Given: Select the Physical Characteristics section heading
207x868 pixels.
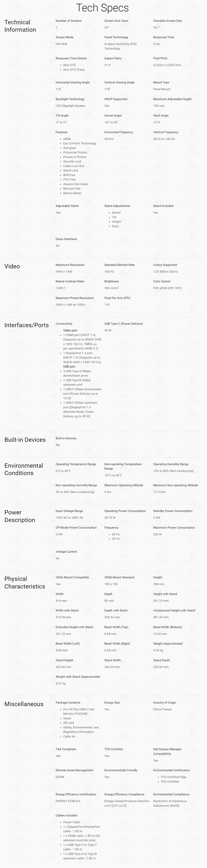Looking at the screenshot, I should tap(25, 583).
